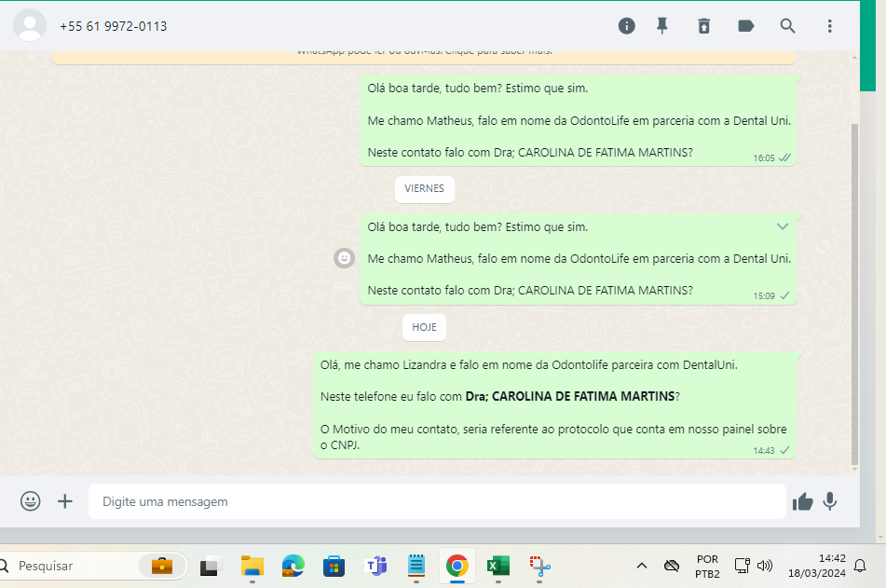Open network tray icon

[742, 566]
